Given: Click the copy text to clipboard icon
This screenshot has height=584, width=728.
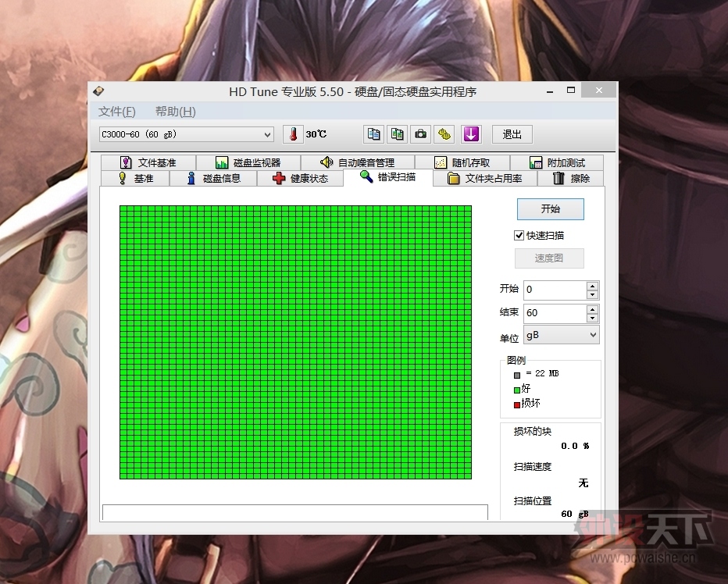Looking at the screenshot, I should point(374,134).
